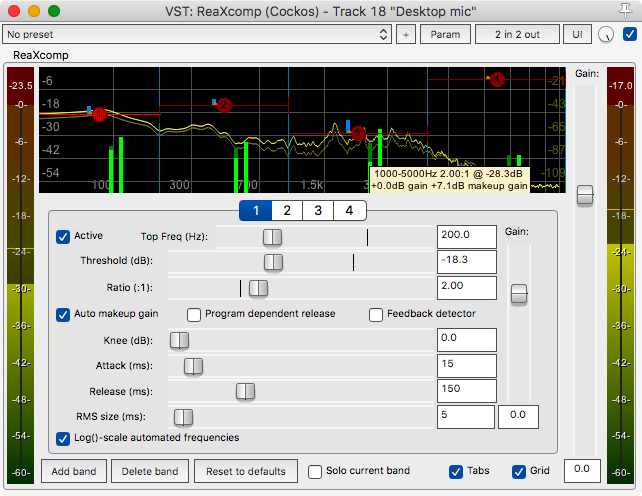Screen dimensions: 642x496
Task: Click band 1 marker in the spectrum graph
Action: pos(99,114)
